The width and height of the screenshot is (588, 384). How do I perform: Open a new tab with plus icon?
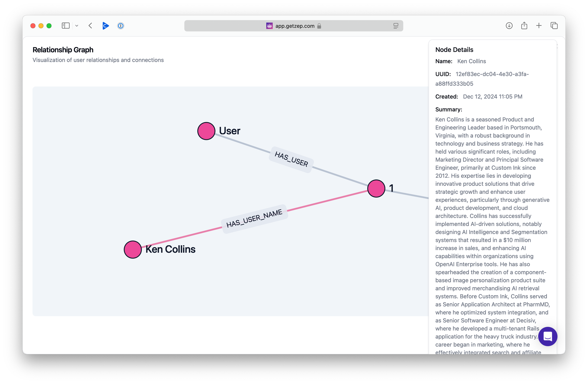pyautogui.click(x=539, y=26)
